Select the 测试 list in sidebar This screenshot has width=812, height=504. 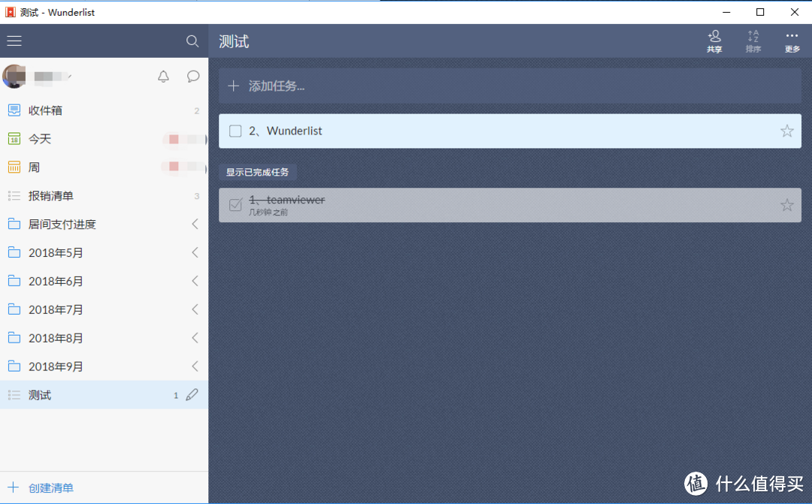click(104, 395)
